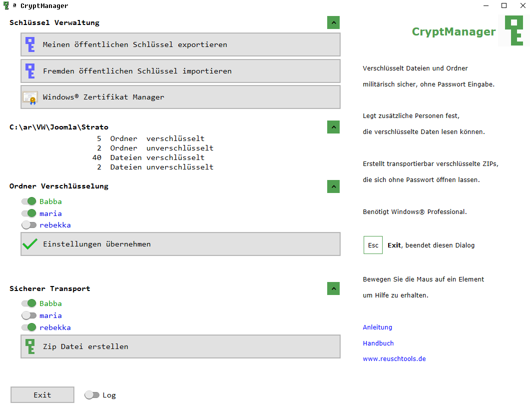
Task: Click the '2 Dateien unverschlüsselt' row
Action: (155, 167)
